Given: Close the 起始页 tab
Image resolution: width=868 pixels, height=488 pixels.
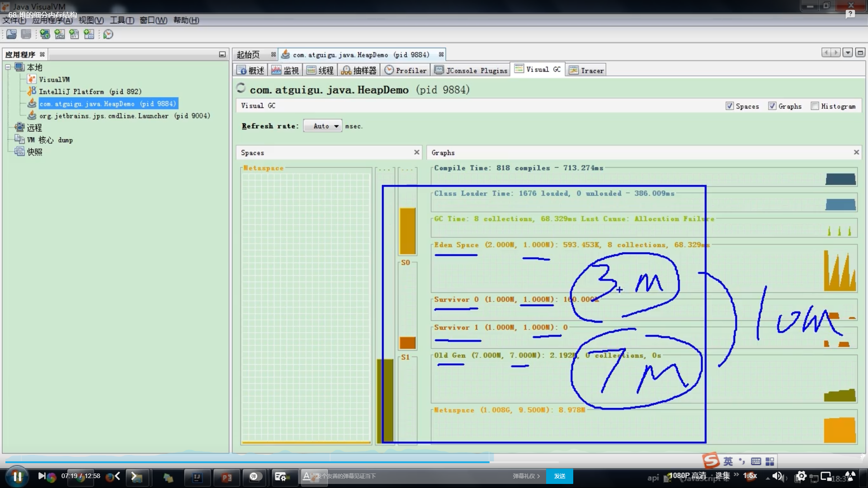Looking at the screenshot, I should coord(273,55).
